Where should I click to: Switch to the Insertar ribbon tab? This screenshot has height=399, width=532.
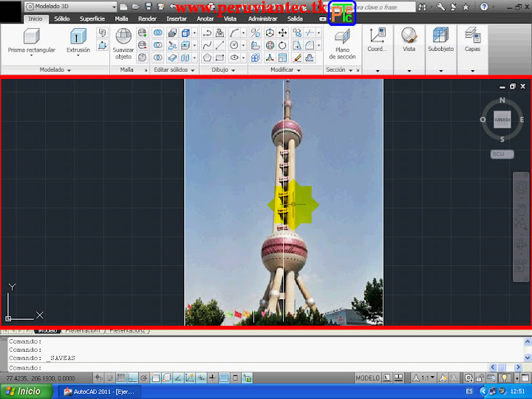click(x=177, y=18)
